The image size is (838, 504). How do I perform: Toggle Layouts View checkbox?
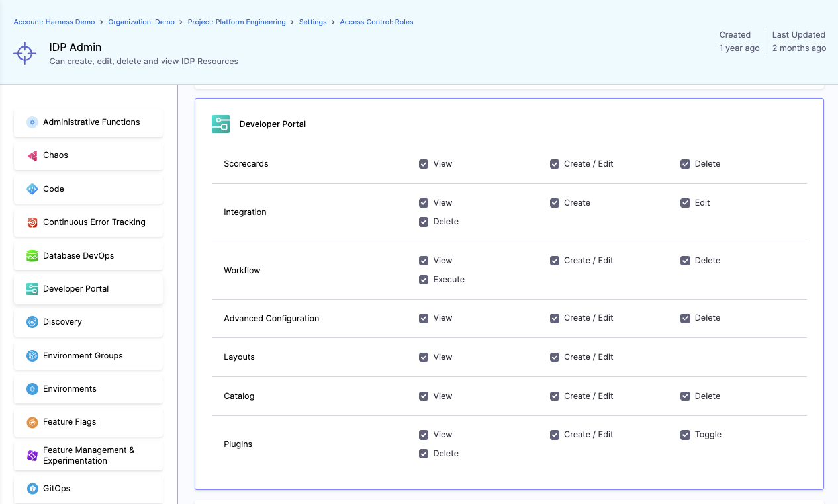(424, 357)
